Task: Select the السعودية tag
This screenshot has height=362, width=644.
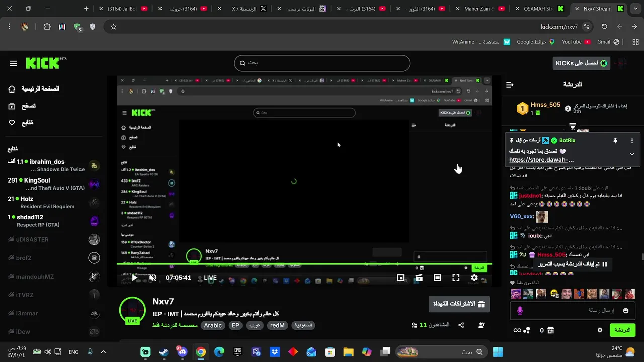Action: click(x=303, y=325)
